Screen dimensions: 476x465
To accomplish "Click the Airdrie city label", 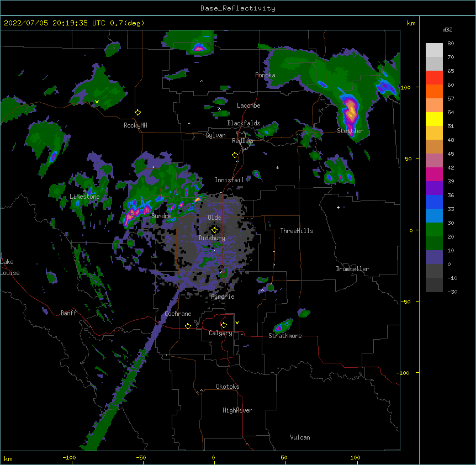I will tap(223, 297).
